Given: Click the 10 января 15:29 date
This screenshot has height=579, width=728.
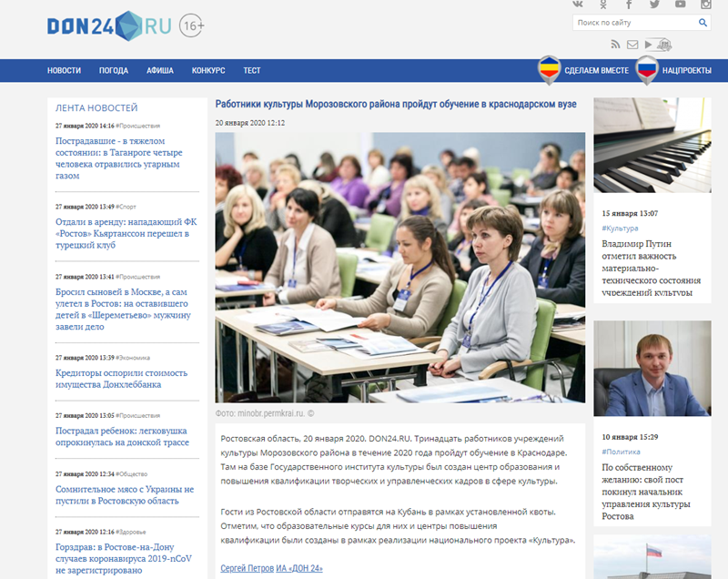Looking at the screenshot, I should (x=630, y=437).
